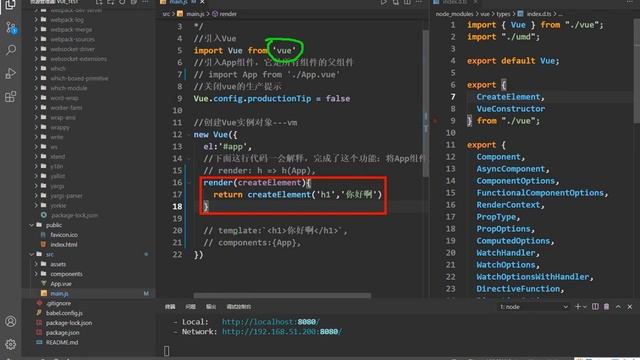The width and height of the screenshot is (640, 360).
Task: Click the main.js editor vertical scrollbar
Action: pyautogui.click(x=426, y=103)
